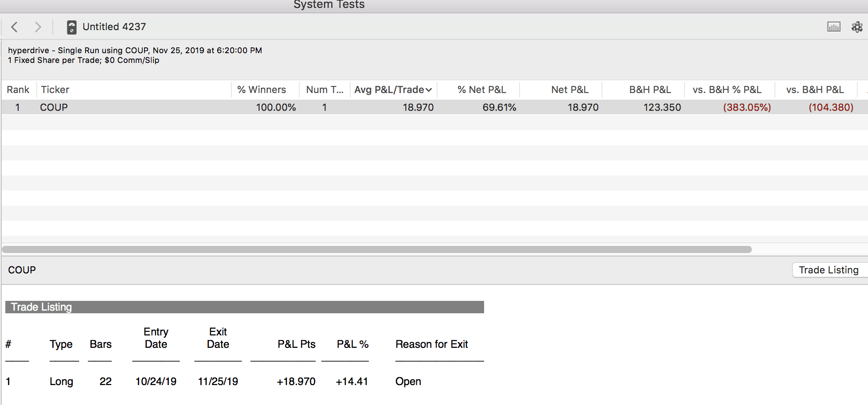Open the bar chart view icon

[833, 27]
